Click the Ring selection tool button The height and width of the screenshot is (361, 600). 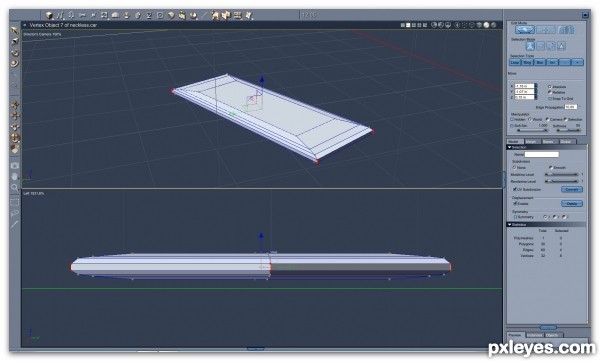(x=527, y=62)
